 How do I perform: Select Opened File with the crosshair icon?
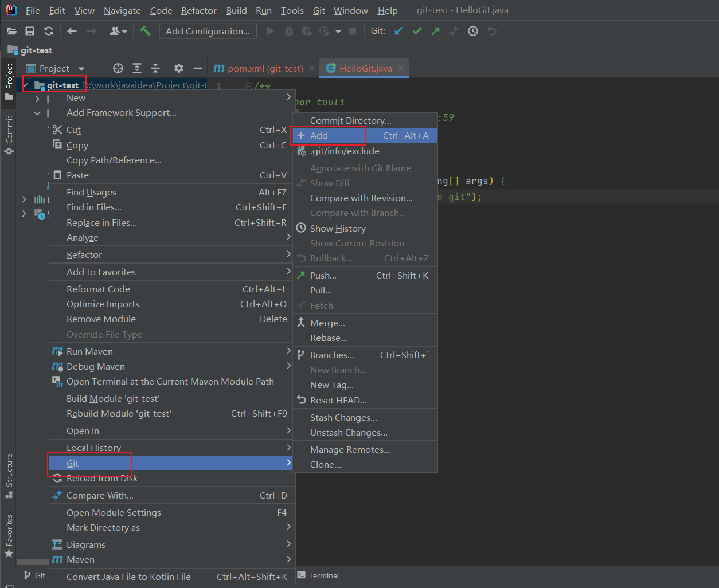click(x=118, y=68)
